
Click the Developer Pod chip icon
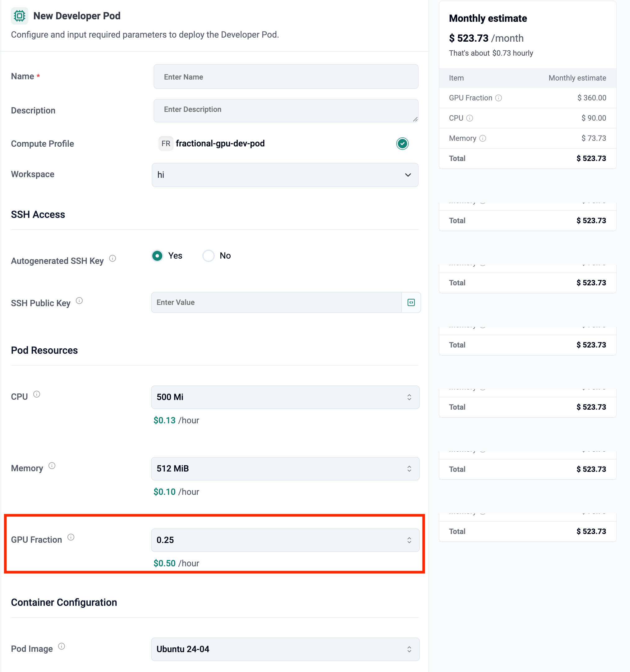click(x=19, y=16)
